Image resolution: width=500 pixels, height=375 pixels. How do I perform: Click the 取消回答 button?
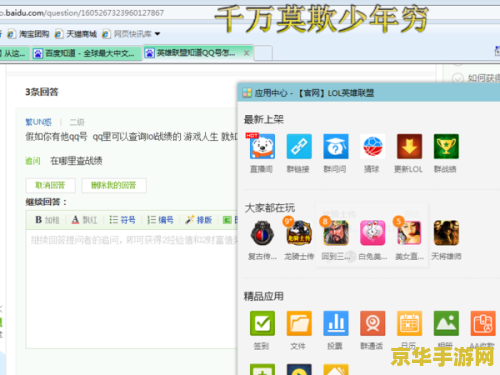[50, 185]
